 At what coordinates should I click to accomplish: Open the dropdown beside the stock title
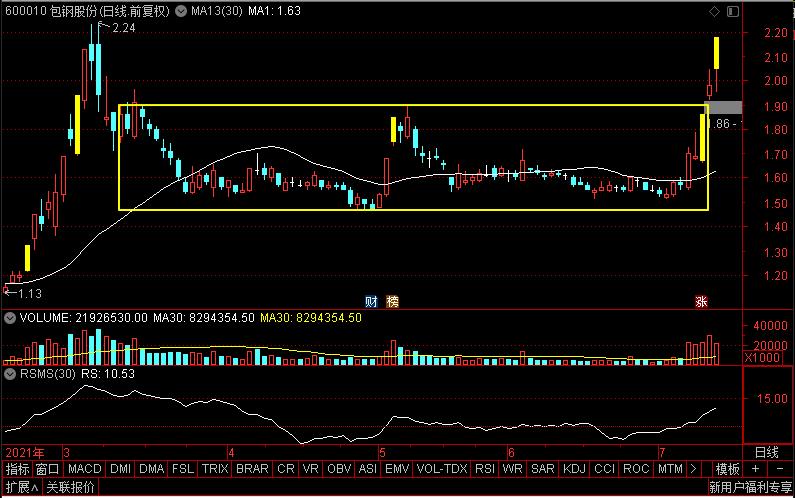coord(181,11)
